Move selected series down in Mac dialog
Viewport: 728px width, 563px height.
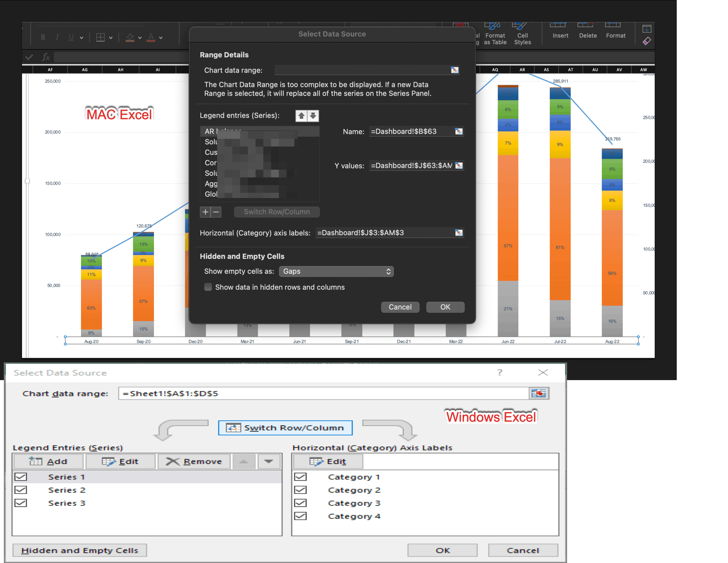click(313, 116)
